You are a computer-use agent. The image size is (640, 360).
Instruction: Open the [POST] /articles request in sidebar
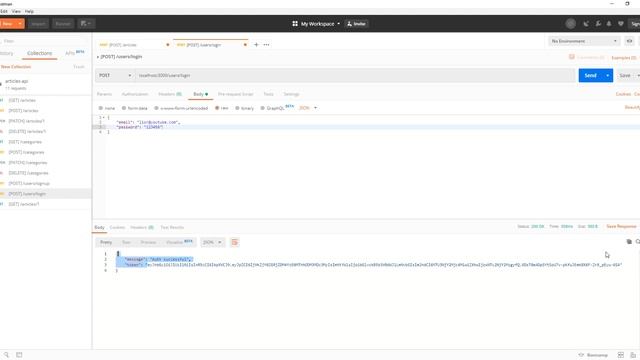[x=23, y=111]
